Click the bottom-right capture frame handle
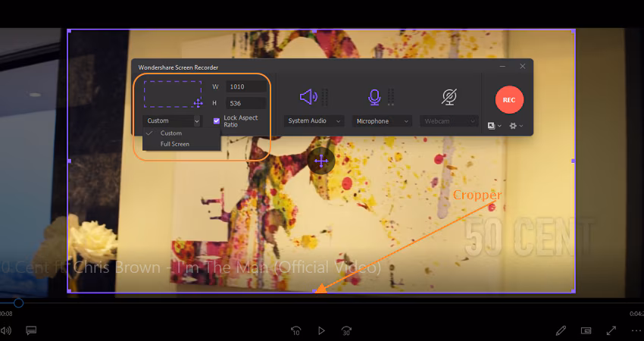 click(x=574, y=291)
